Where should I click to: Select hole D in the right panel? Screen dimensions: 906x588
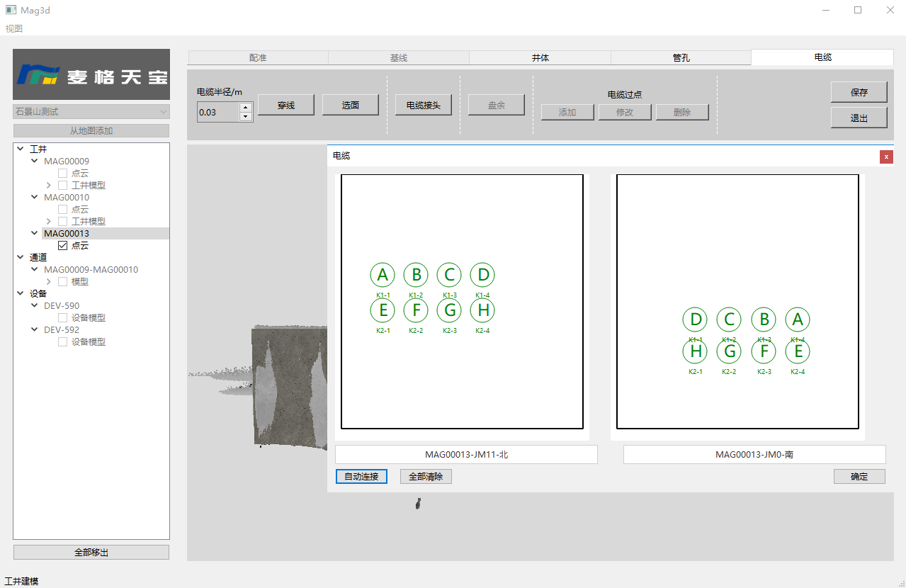click(x=695, y=320)
